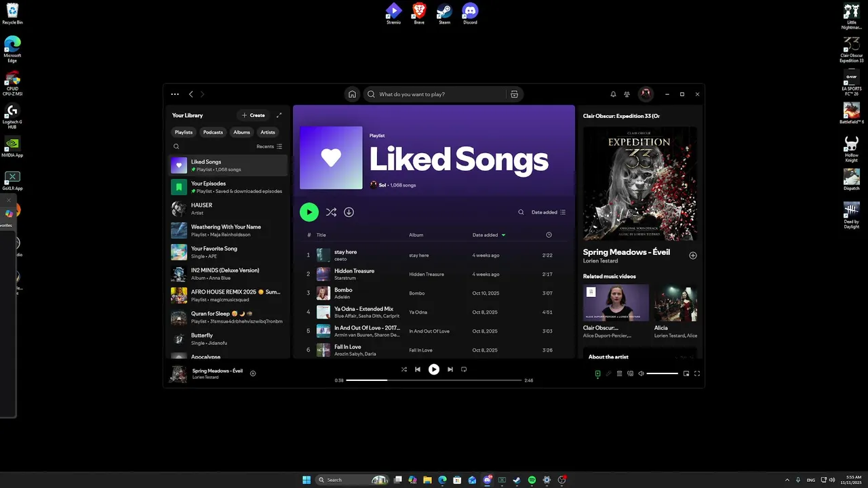Screen dimensions: 868x488
Task: Open Discord from the Windows taskbar
Action: 487,480
